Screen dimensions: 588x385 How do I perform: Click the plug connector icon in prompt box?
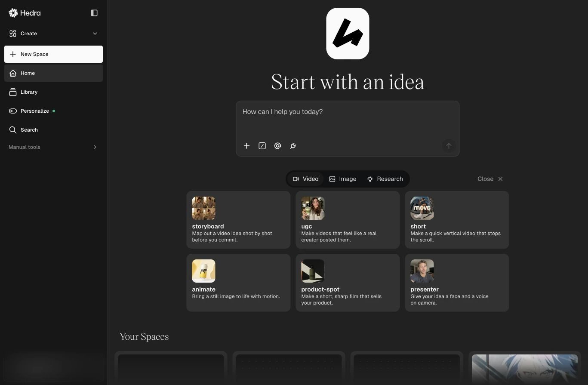[293, 146]
